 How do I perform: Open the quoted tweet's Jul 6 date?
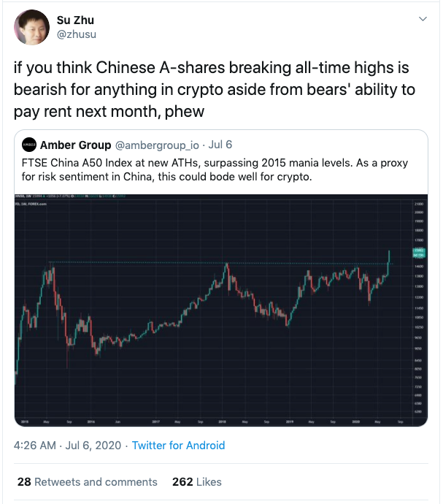[x=220, y=145]
